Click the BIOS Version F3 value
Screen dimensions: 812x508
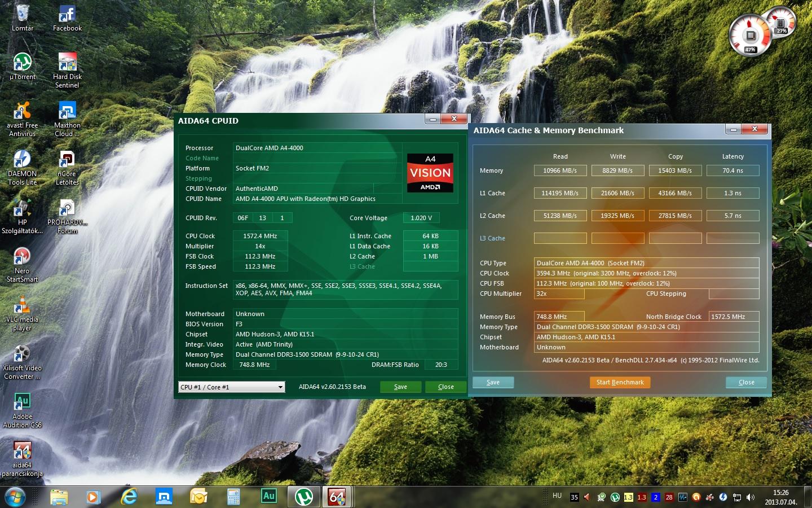pos(345,324)
